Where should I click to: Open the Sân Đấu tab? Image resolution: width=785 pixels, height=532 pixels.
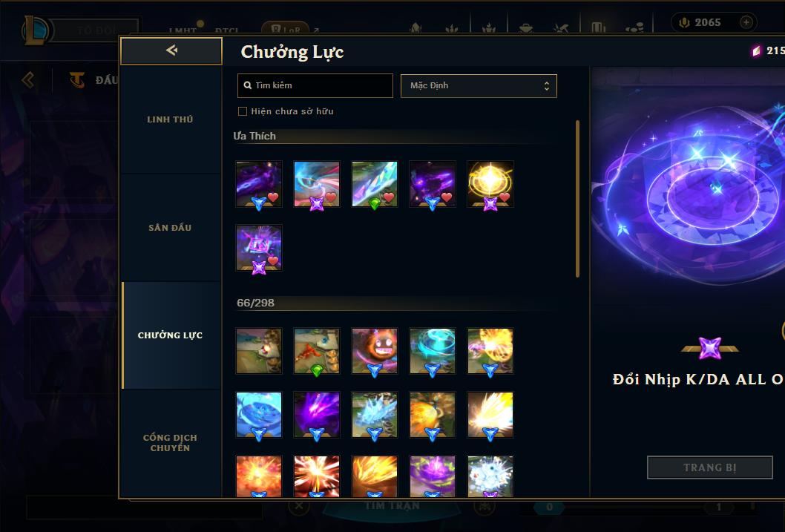[x=170, y=227]
